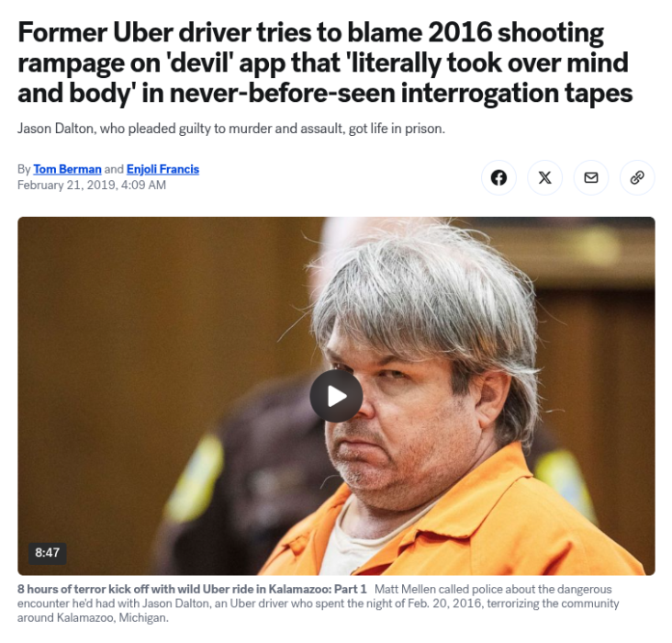Viewport: 672px width, 643px height.
Task: Open author Tom Berman's page
Action: coord(67,169)
